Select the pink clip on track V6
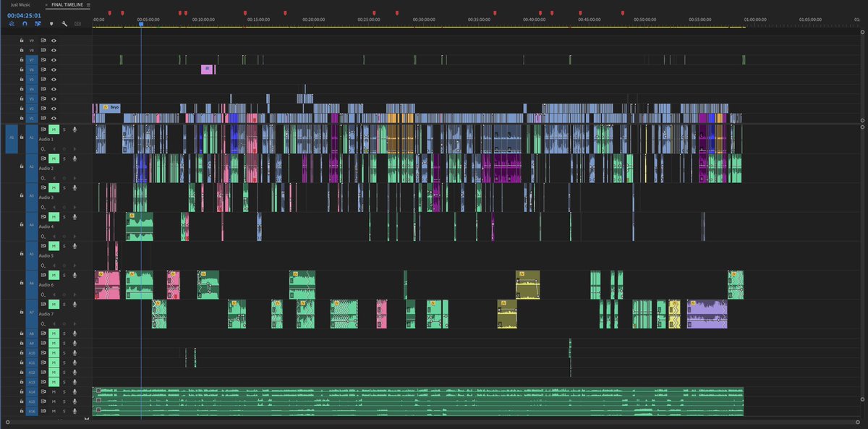The width and height of the screenshot is (868, 429). coord(208,69)
